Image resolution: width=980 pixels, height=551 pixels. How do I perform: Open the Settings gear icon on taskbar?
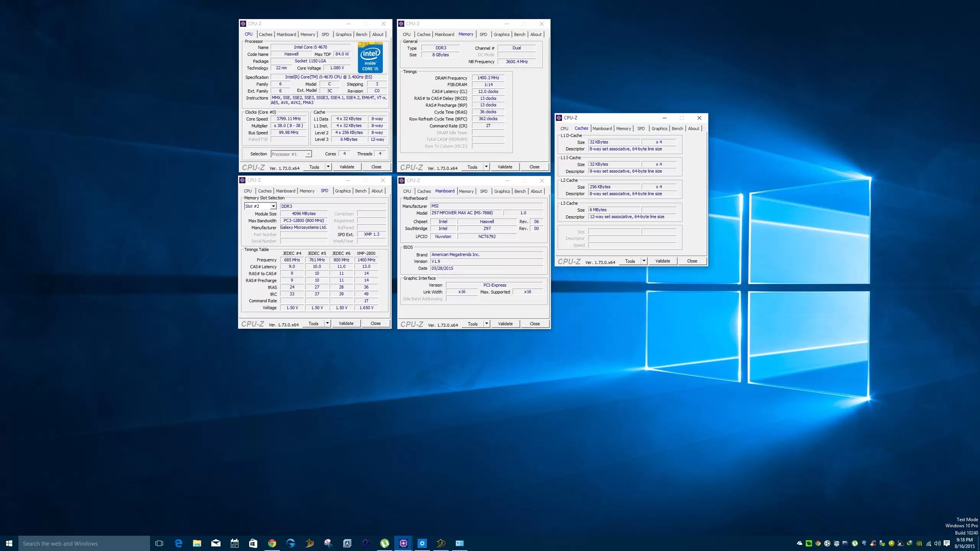pos(421,543)
